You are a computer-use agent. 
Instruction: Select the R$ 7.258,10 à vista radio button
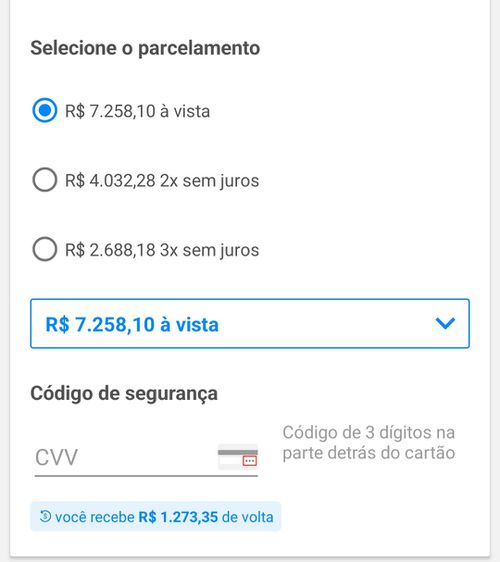44,110
